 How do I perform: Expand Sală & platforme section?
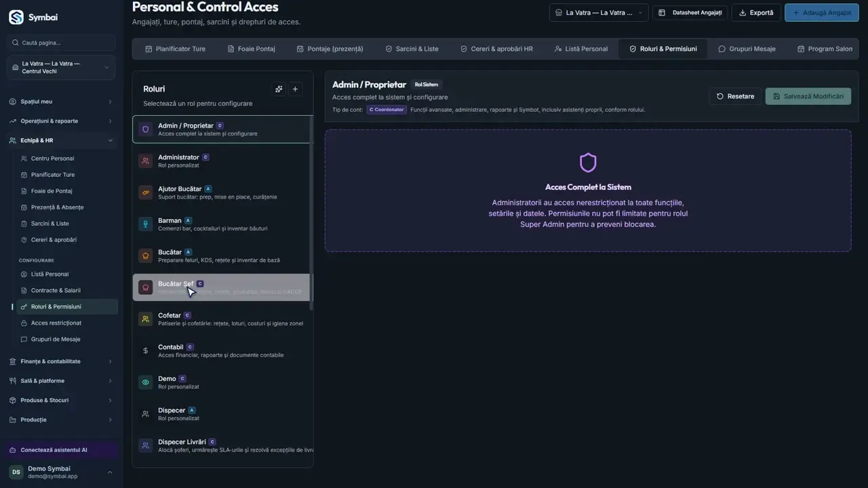click(61, 381)
